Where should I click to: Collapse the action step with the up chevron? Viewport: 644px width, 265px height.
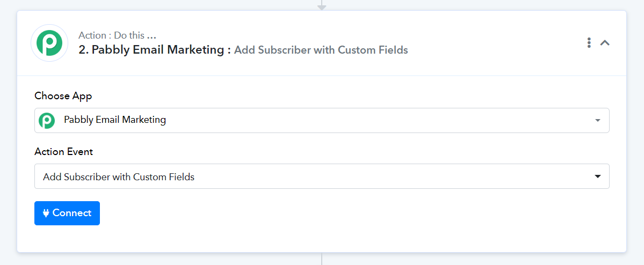coord(605,43)
